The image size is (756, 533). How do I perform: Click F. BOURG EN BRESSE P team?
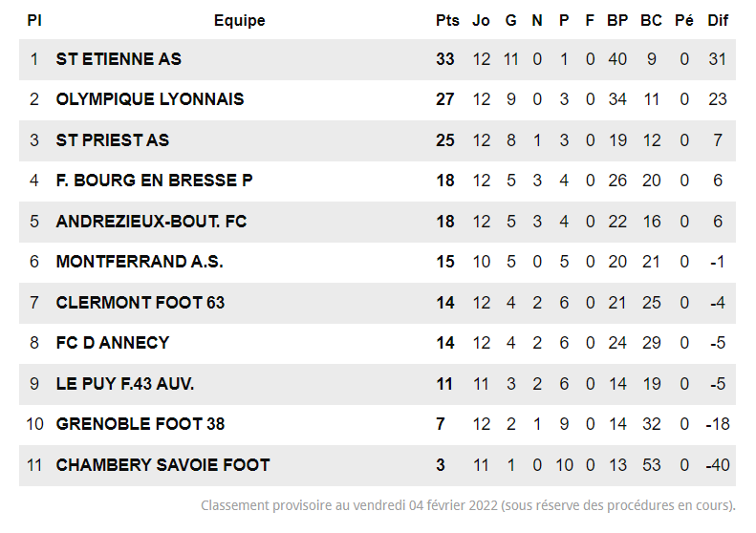tap(154, 181)
